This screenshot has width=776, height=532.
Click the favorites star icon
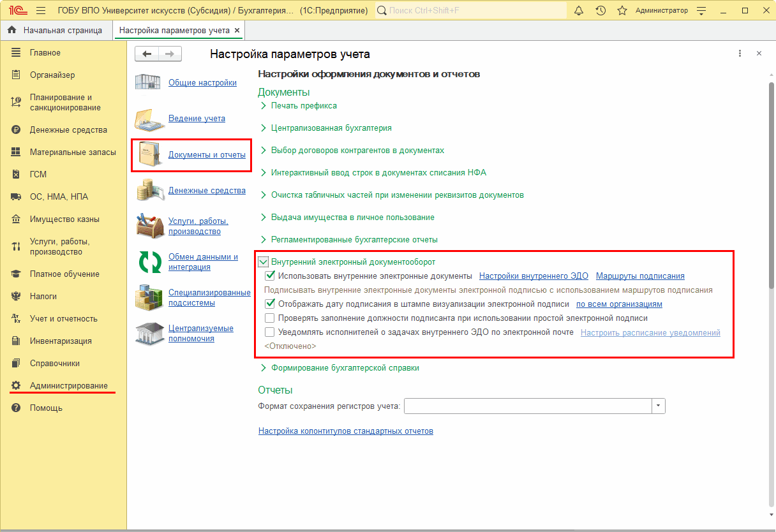click(622, 11)
